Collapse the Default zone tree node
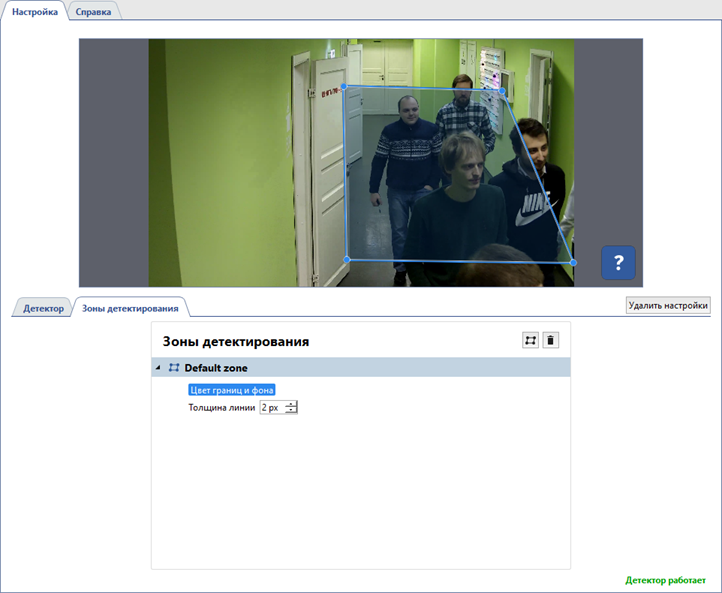The image size is (722, 593). coord(158,368)
